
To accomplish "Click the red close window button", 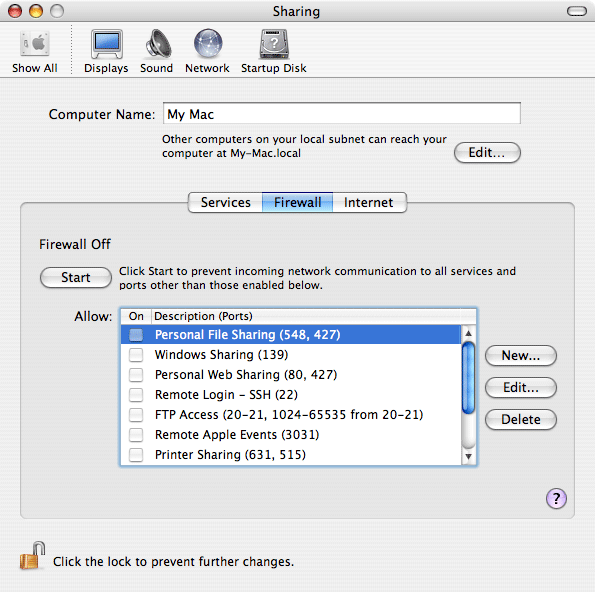I will [15, 11].
